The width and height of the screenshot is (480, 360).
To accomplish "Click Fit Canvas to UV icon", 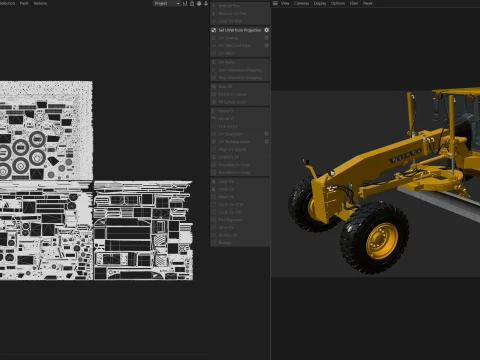I will pyautogui.click(x=214, y=102).
